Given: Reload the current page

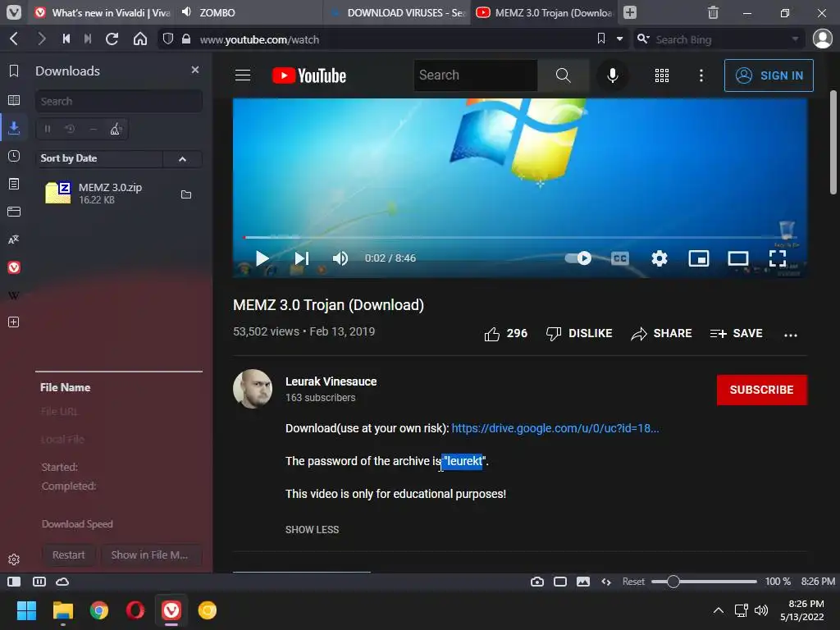Looking at the screenshot, I should click(112, 39).
